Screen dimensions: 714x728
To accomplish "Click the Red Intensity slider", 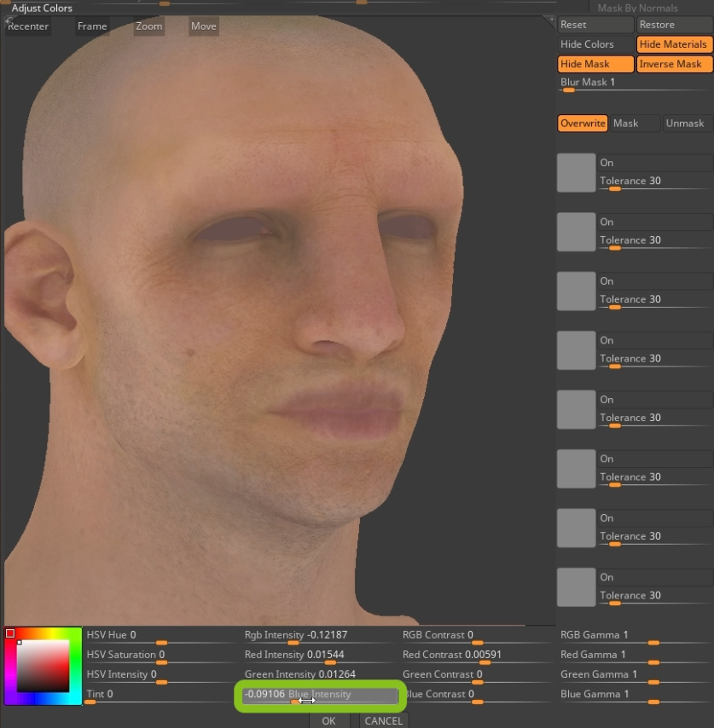I will [x=319, y=656].
